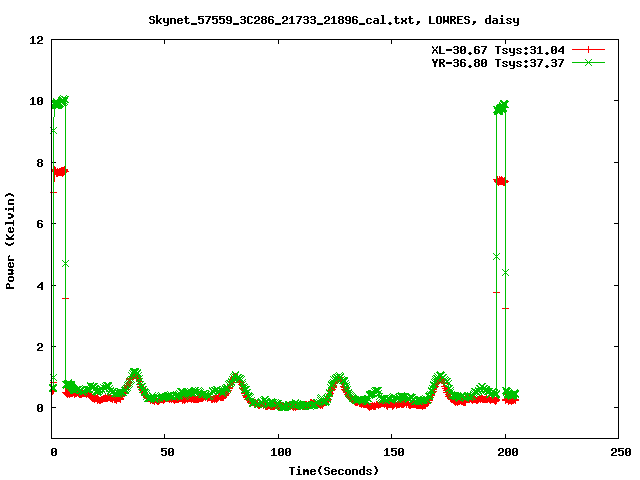Click the green data peak near 126 seconds

[x=338, y=379]
